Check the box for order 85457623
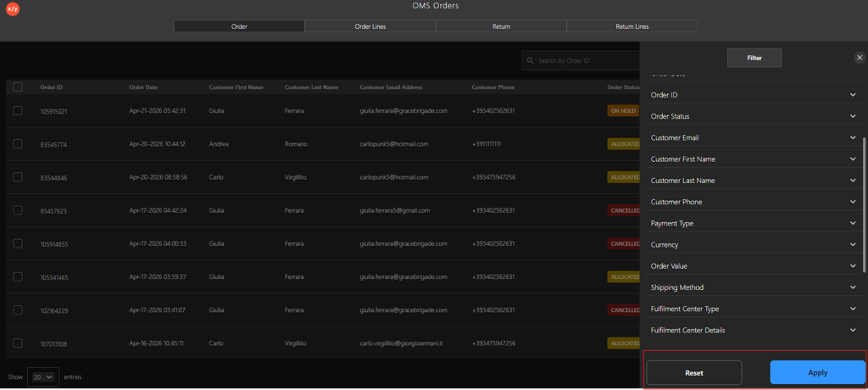This screenshot has width=868, height=390. pyautogui.click(x=18, y=210)
